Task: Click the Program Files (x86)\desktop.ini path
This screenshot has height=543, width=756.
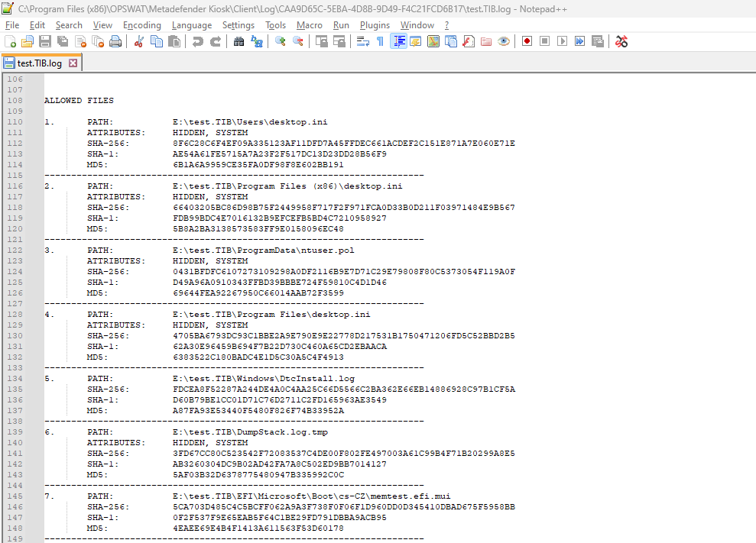Action: (x=288, y=186)
